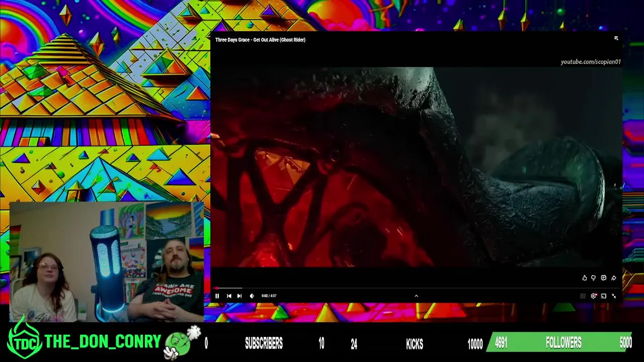The height and width of the screenshot is (362, 644).
Task: Share the video via arrow icon
Action: (x=614, y=278)
